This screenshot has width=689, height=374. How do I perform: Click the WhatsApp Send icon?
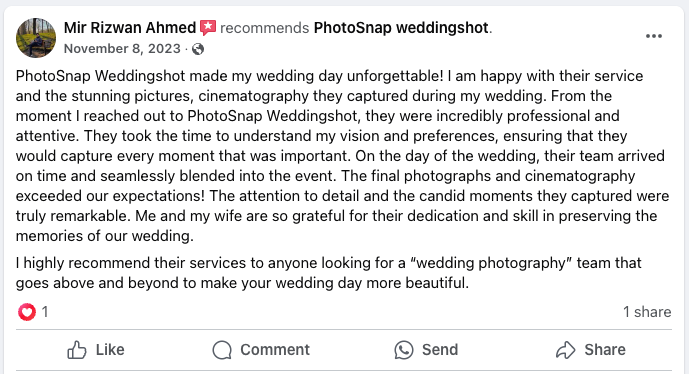404,350
